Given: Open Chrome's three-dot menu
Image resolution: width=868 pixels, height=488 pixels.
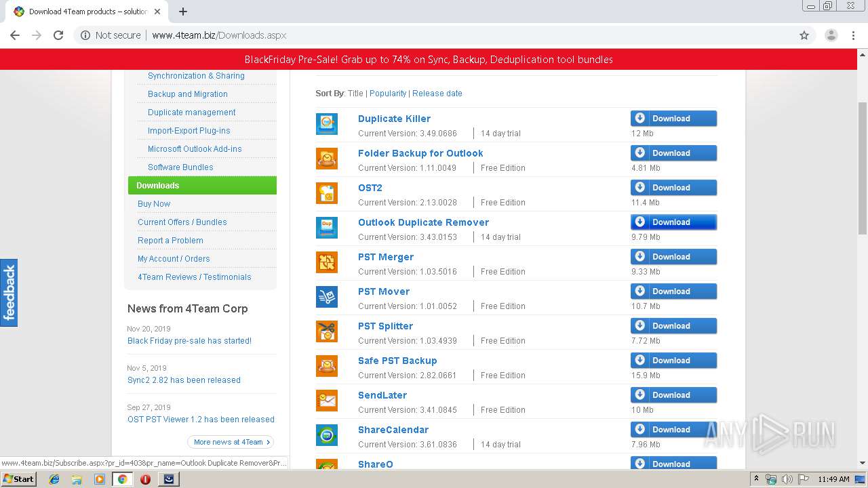Looking at the screenshot, I should click(x=853, y=35).
